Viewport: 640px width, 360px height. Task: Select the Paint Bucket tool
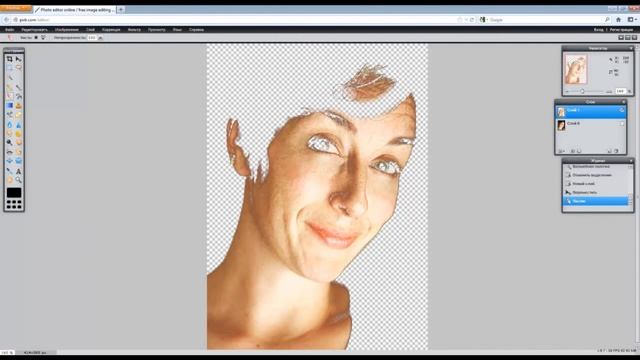pyautogui.click(x=18, y=96)
